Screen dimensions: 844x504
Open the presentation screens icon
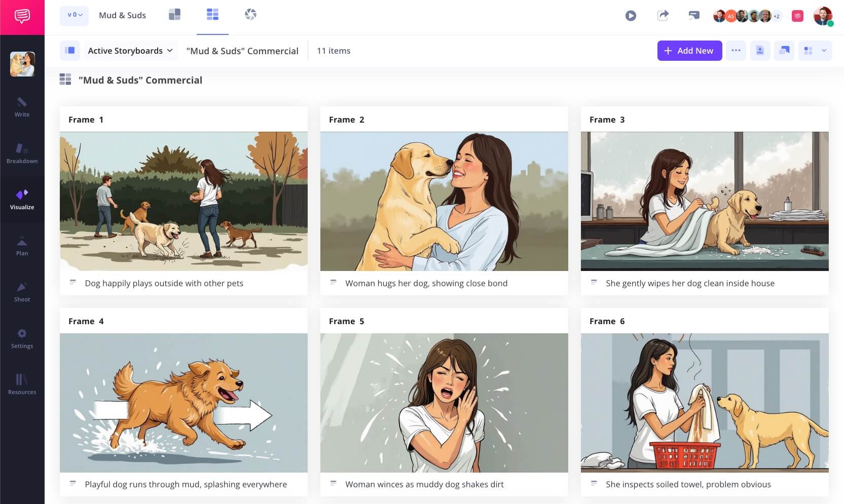(784, 51)
